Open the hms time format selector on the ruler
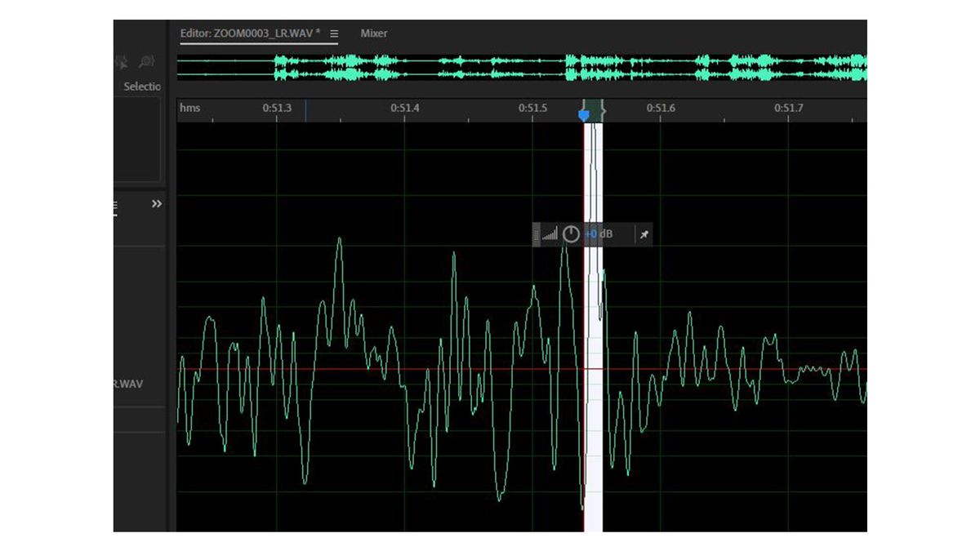 point(189,108)
